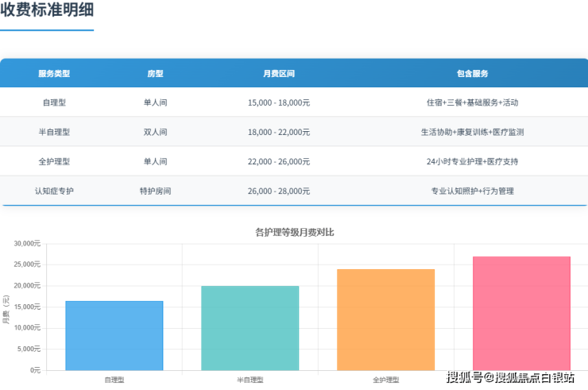
Task: Click the teal 半自理型 chart bar
Action: coord(250,327)
